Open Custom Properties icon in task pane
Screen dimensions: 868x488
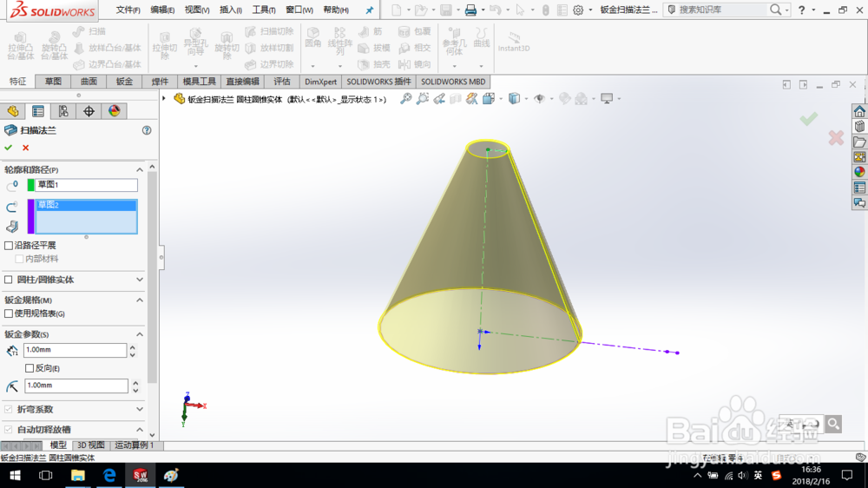point(859,188)
